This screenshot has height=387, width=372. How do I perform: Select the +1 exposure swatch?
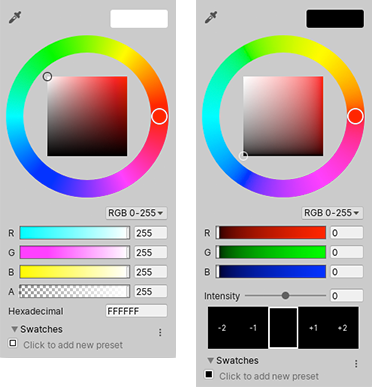pyautogui.click(x=313, y=328)
